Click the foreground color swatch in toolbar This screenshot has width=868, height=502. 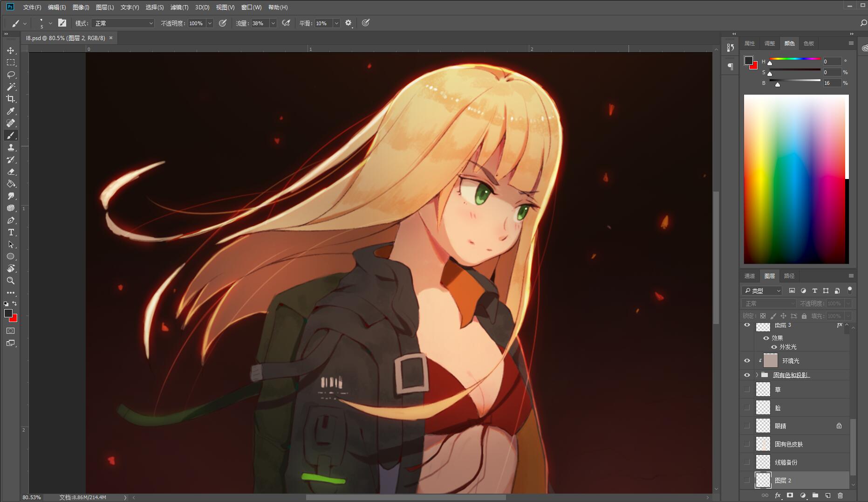[x=8, y=314]
